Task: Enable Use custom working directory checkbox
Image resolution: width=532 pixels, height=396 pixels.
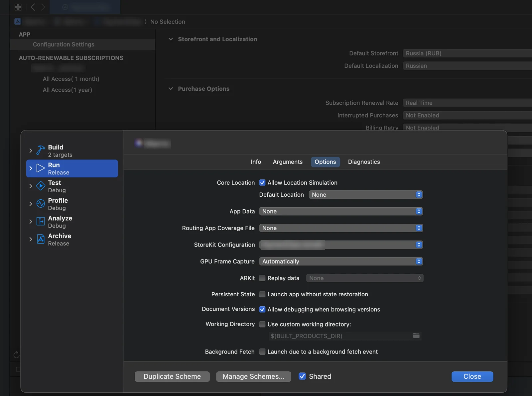Action: pyautogui.click(x=262, y=324)
